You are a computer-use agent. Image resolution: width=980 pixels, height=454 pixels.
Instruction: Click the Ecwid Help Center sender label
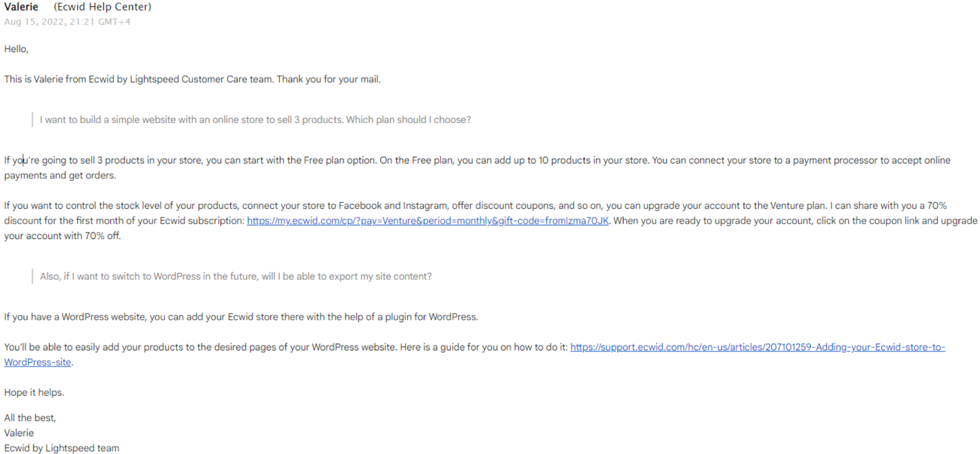point(102,7)
